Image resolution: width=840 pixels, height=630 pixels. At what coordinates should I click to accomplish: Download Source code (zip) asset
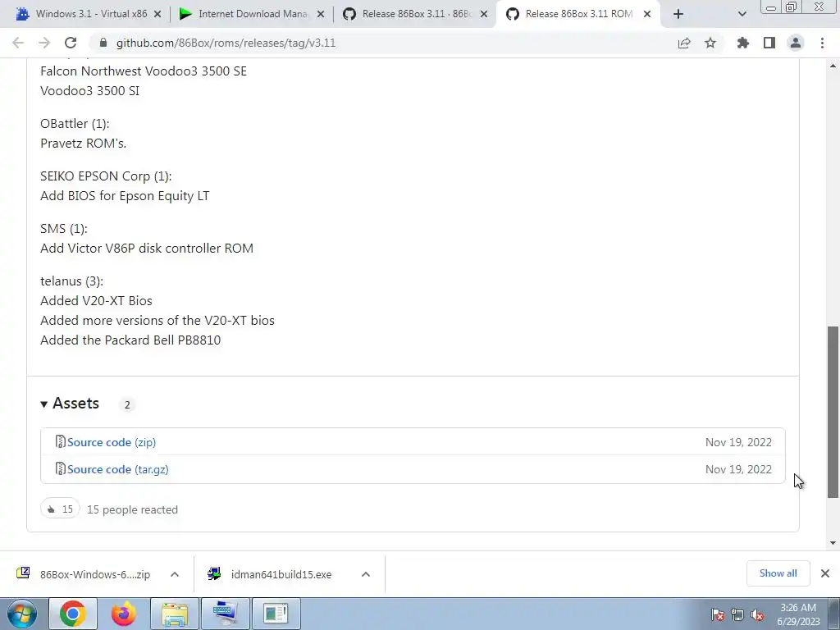tap(112, 442)
